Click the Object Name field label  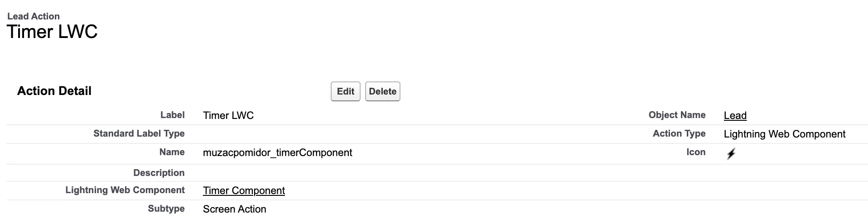tap(677, 115)
